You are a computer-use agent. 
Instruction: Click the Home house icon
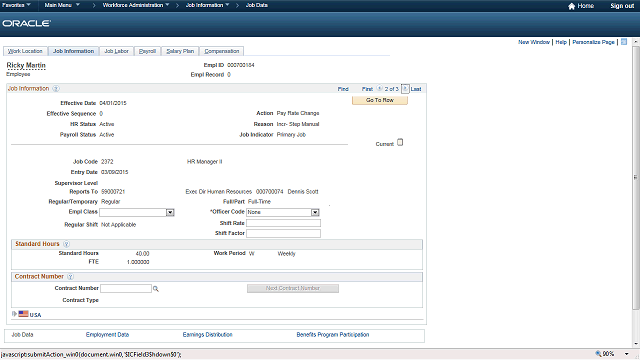click(571, 6)
